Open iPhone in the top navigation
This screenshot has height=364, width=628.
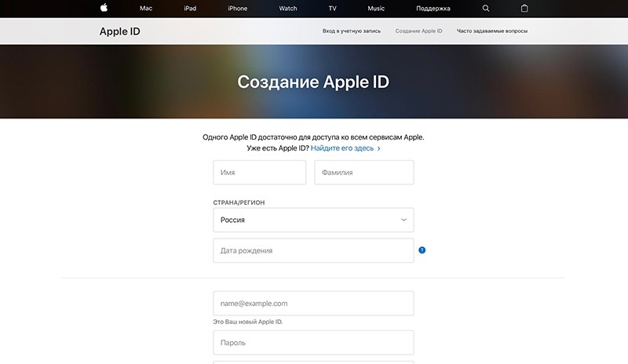[x=238, y=9]
